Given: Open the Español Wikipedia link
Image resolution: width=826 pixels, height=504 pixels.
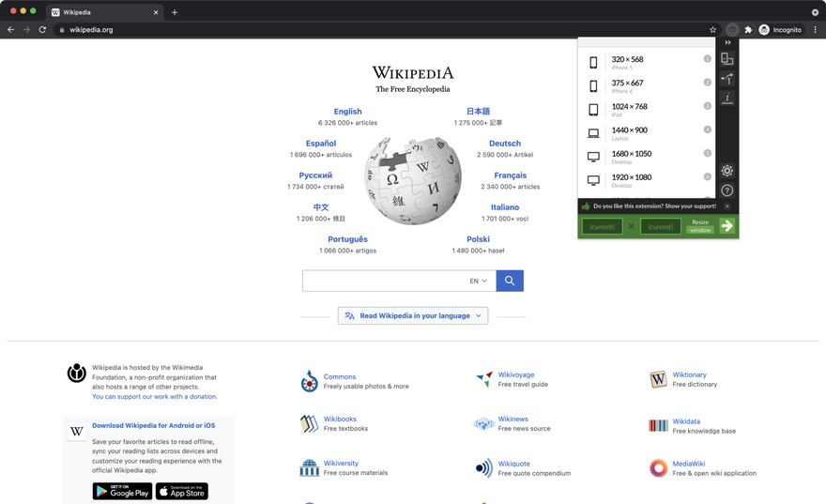Looking at the screenshot, I should click(x=321, y=144).
